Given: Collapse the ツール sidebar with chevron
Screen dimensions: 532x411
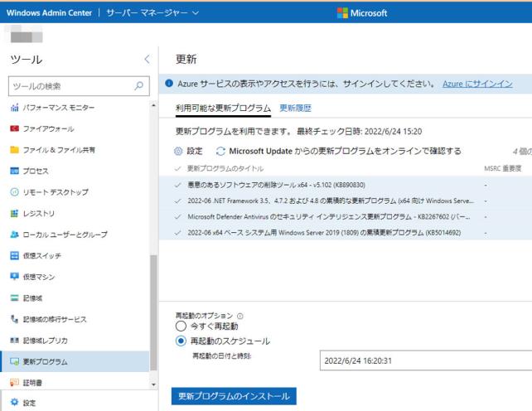Looking at the screenshot, I should point(147,59).
